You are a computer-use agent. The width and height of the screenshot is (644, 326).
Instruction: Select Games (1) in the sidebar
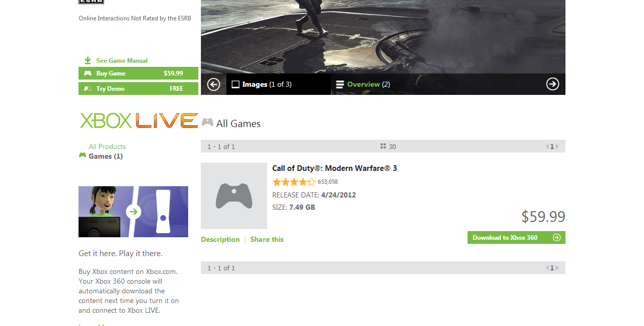(x=106, y=156)
